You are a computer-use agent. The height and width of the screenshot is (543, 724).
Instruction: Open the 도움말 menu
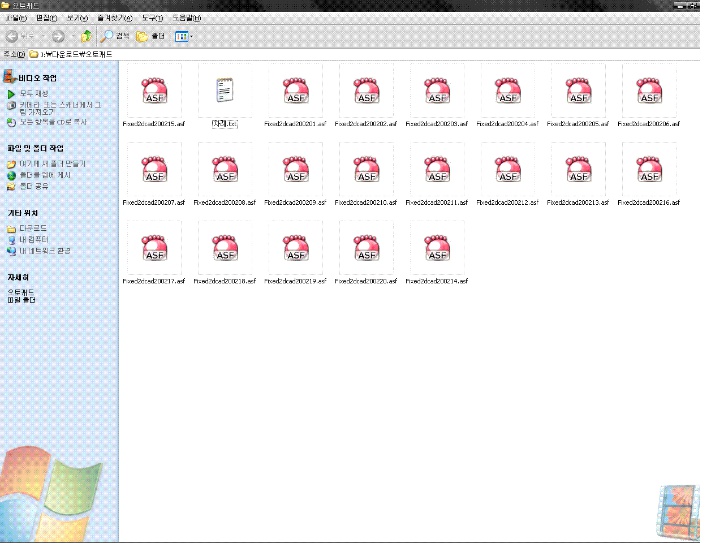[187, 18]
